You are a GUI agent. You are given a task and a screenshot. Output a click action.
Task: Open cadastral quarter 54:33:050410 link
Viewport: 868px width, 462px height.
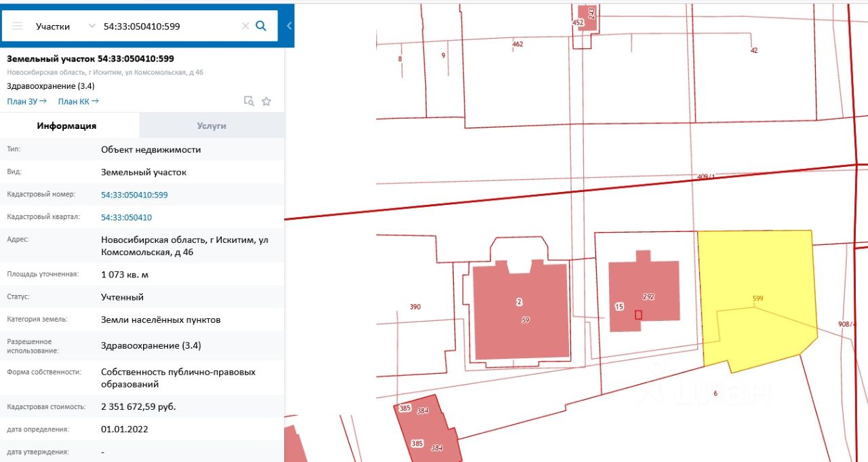[126, 217]
